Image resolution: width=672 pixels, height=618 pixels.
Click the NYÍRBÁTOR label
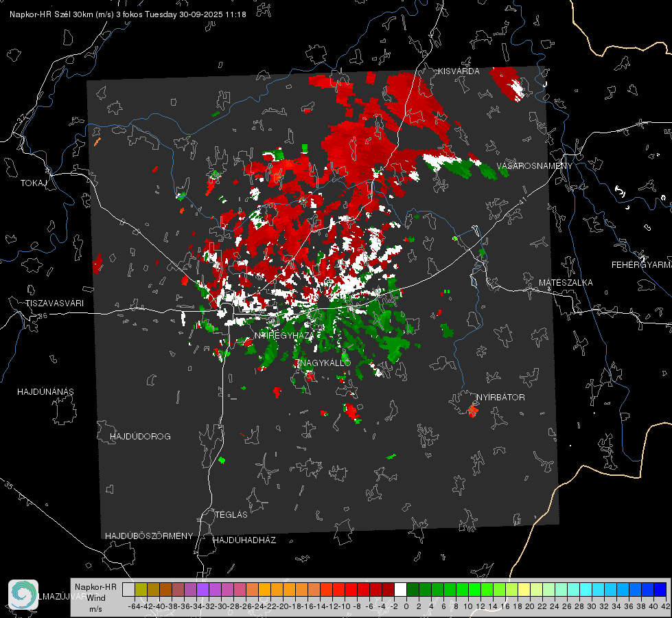point(500,397)
